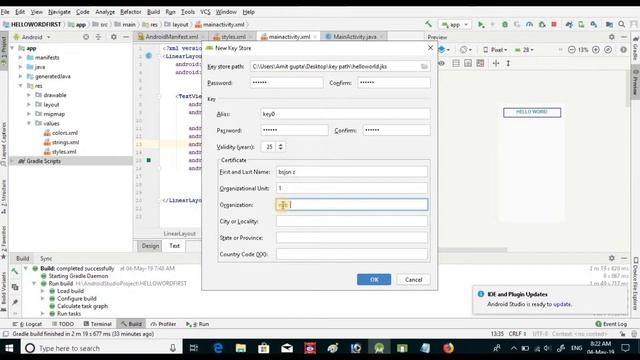Viewport: 640px width, 360px height.
Task: Open Search Everywhere magnifier icon
Action: [622, 24]
